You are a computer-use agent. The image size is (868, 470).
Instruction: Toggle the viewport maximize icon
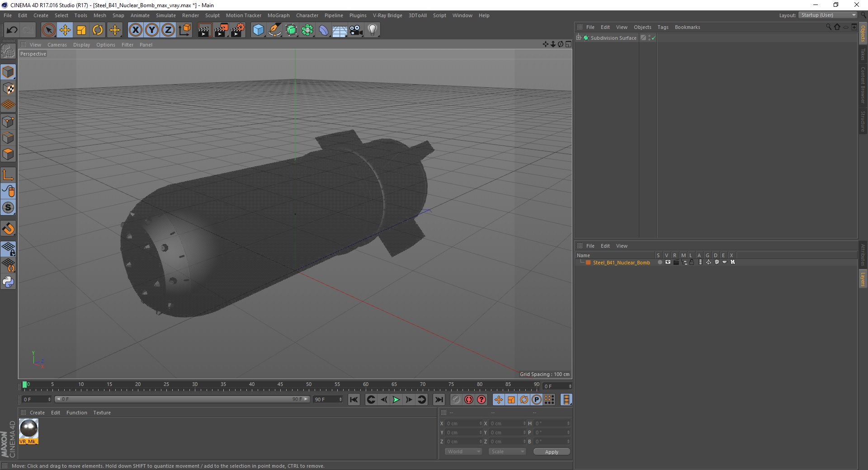coord(568,44)
